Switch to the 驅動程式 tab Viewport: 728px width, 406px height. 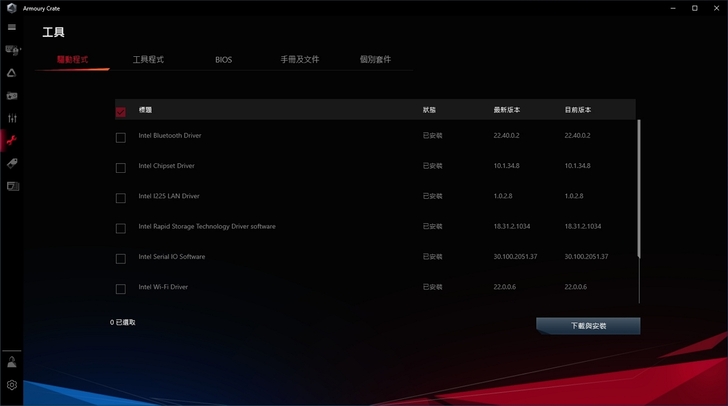pyautogui.click(x=72, y=59)
